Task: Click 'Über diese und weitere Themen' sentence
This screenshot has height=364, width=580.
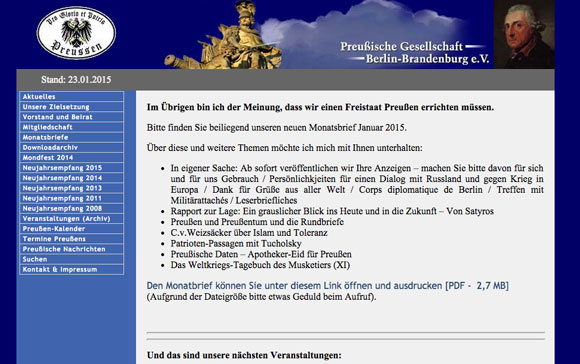Action: 284,148
